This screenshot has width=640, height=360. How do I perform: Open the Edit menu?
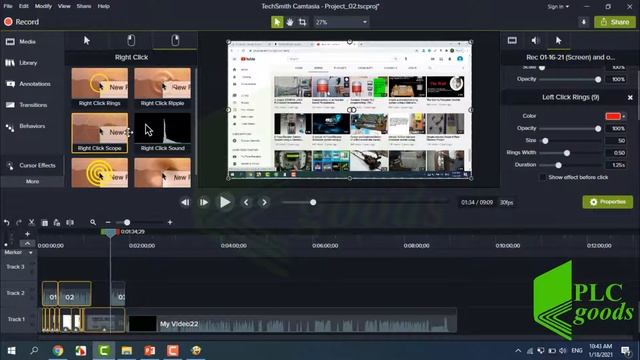(24, 6)
